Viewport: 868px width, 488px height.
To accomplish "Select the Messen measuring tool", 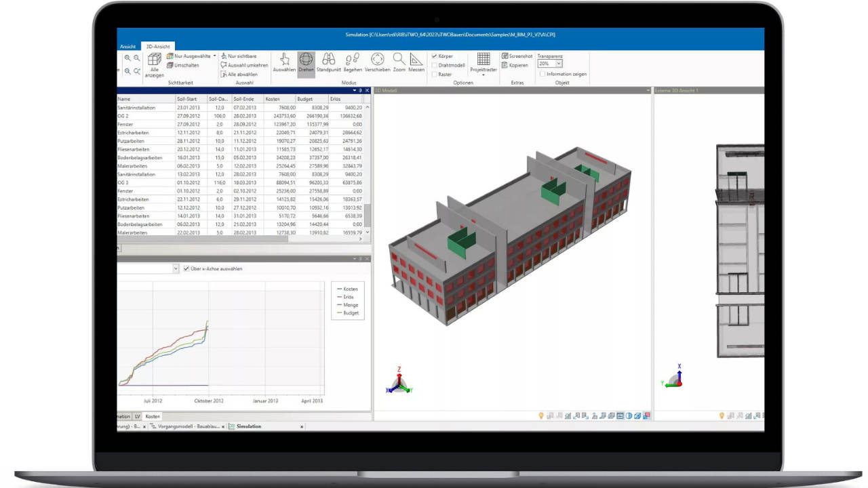I will [416, 62].
